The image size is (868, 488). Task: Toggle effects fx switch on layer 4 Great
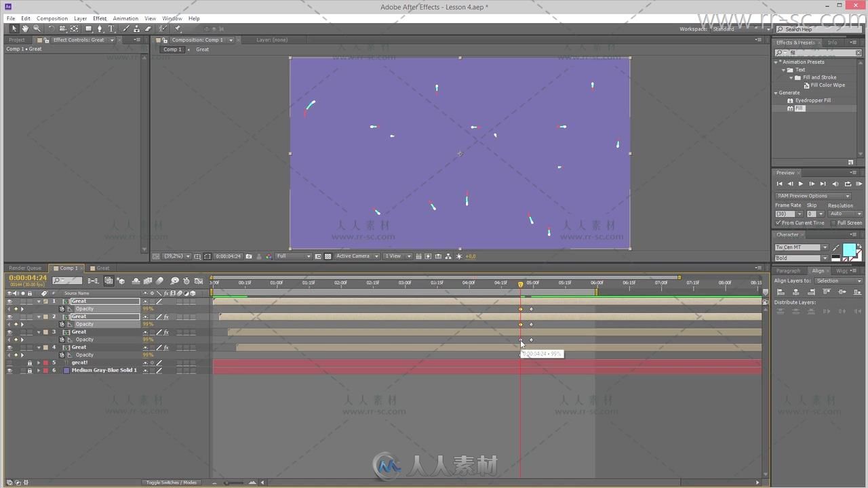[166, 348]
